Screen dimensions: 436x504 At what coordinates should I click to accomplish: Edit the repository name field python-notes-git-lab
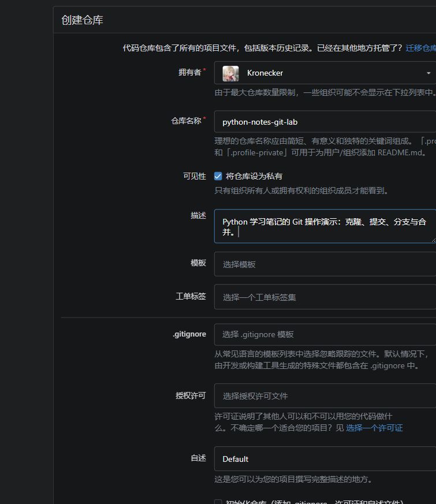(325, 122)
